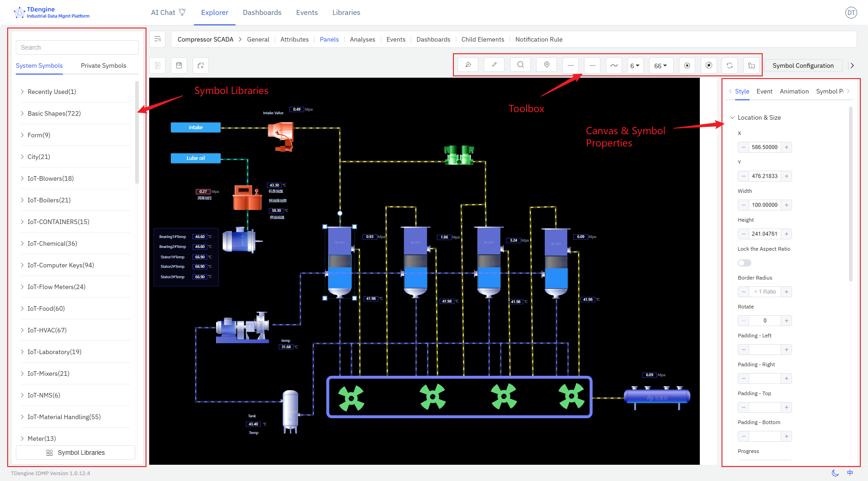Enable the Lock the Aspect Ratio switch

pos(744,262)
